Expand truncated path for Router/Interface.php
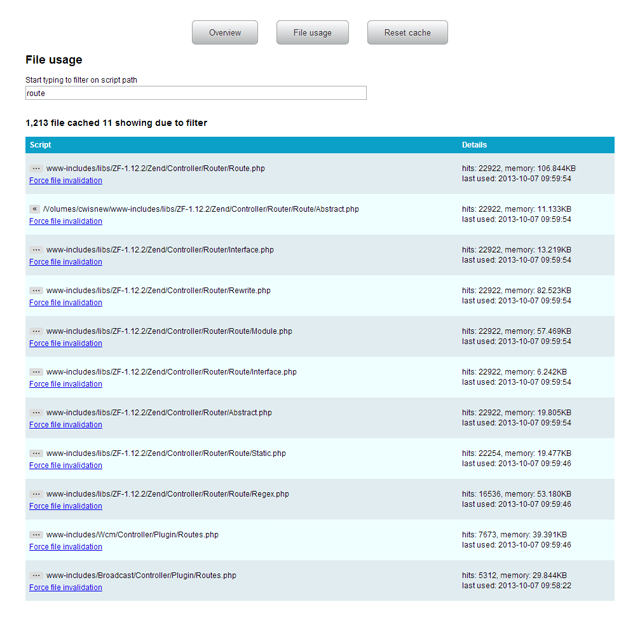This screenshot has height=634, width=640. [36, 250]
